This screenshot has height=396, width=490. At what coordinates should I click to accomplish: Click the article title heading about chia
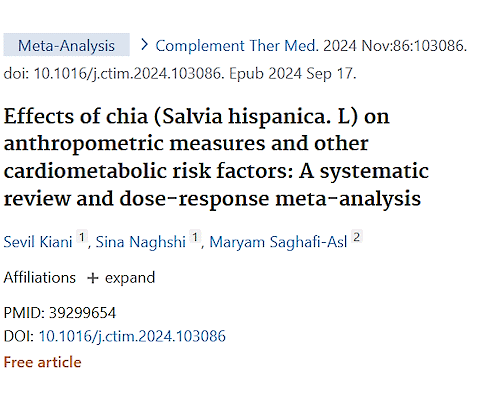216,157
